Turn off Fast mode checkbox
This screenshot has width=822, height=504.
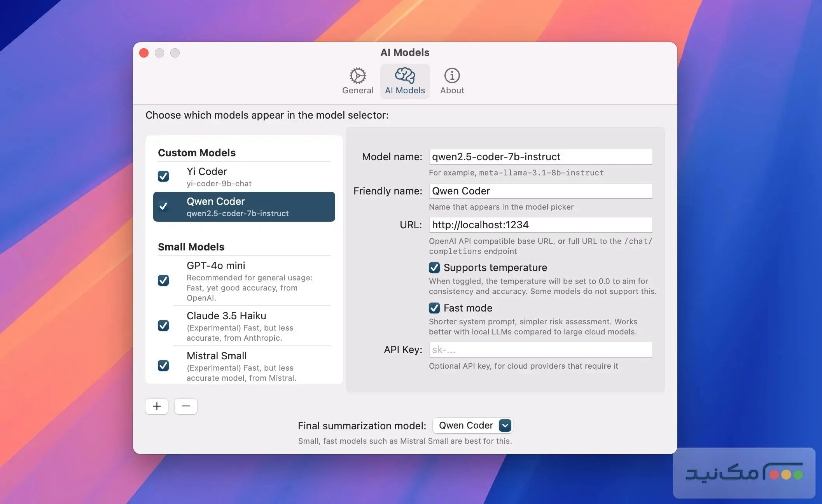click(434, 308)
